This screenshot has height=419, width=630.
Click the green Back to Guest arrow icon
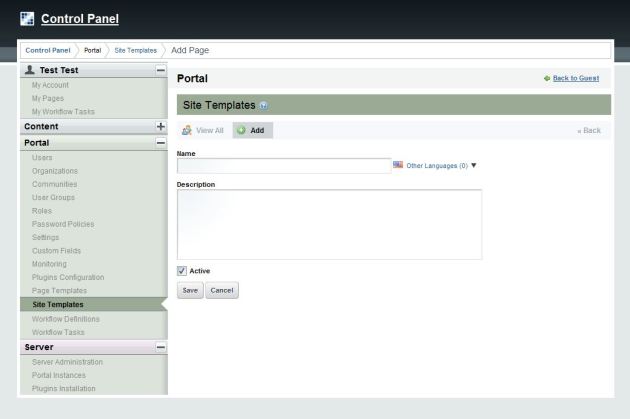546,78
